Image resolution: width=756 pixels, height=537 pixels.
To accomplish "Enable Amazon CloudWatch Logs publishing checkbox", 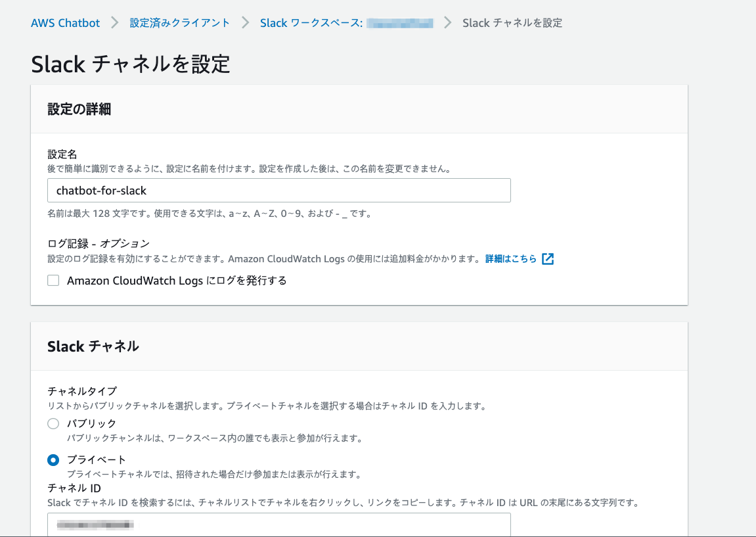I will 53,280.
